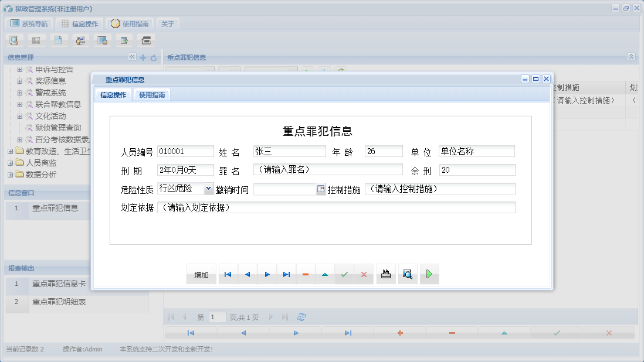
Task: Cancel editing with the red X icon
Action: [364, 274]
